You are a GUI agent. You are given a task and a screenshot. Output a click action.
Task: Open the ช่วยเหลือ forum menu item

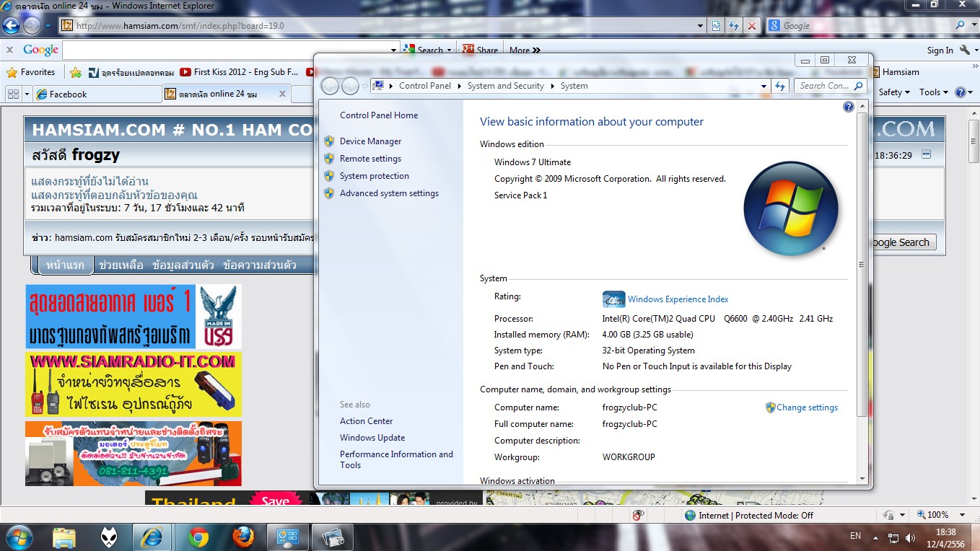pos(121,265)
